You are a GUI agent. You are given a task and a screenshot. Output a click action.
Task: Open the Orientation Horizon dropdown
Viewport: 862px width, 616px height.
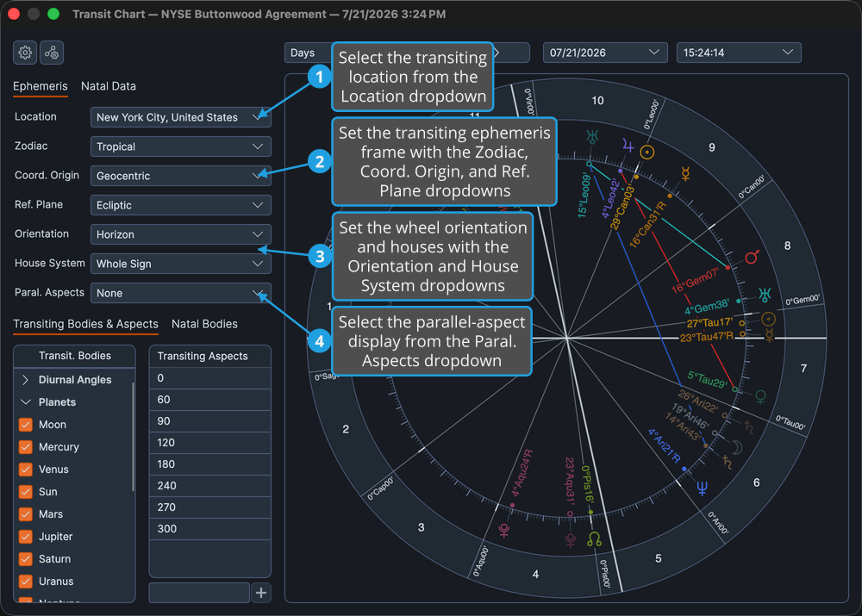[x=180, y=234]
